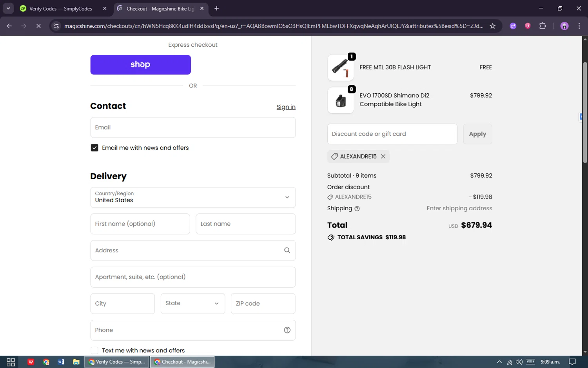Open the Chrome taskbar icon
Screen dimensions: 588x368
46,362
